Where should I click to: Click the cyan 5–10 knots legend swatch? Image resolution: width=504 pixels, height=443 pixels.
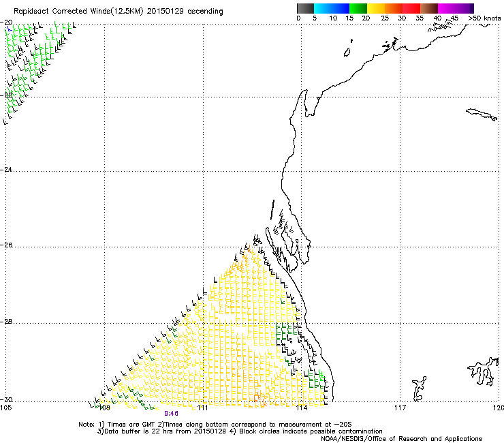tap(323, 8)
